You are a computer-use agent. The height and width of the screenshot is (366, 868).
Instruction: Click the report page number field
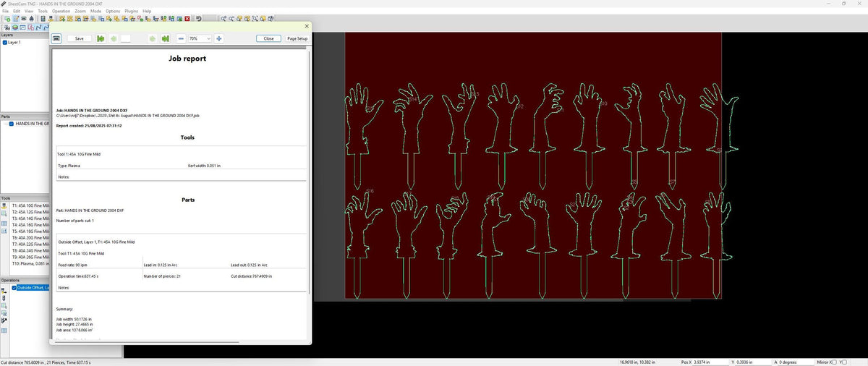[x=126, y=38]
